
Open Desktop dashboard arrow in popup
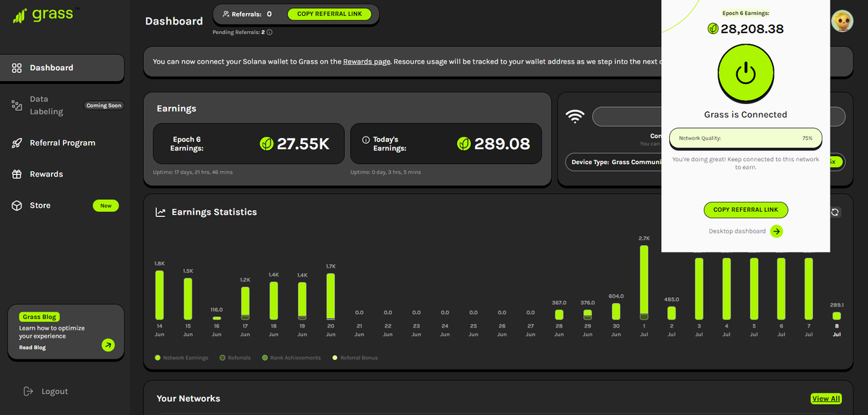pyautogui.click(x=776, y=231)
